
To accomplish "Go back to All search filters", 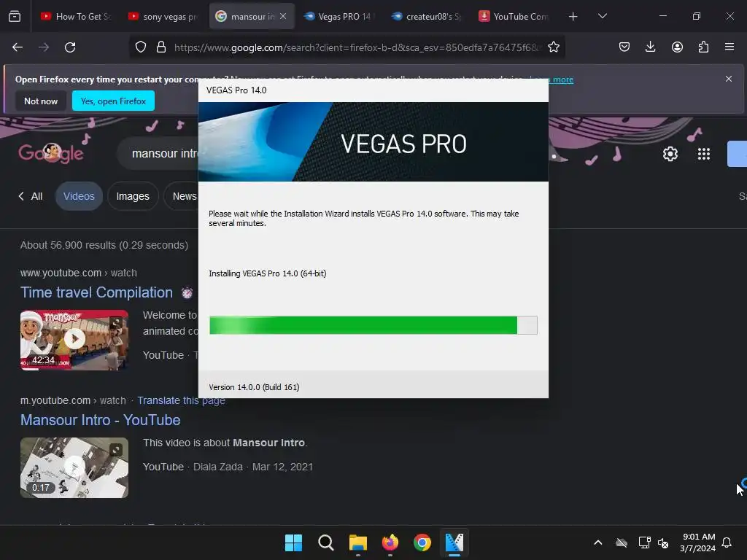I will [31, 196].
